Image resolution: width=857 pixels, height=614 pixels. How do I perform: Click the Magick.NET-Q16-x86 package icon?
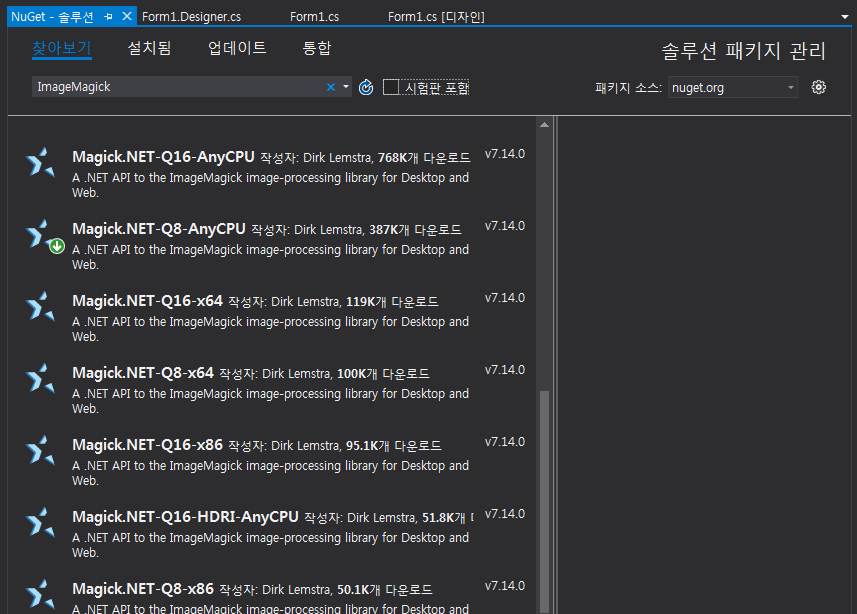40,450
